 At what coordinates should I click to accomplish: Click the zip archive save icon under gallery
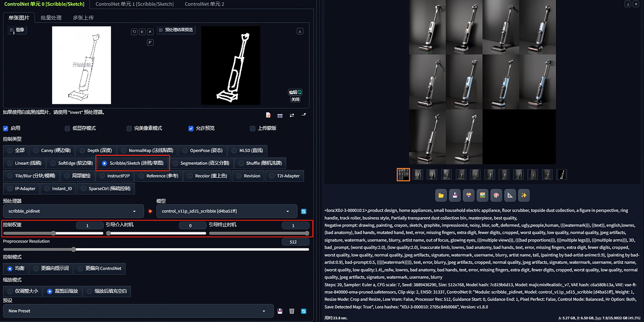(x=469, y=195)
